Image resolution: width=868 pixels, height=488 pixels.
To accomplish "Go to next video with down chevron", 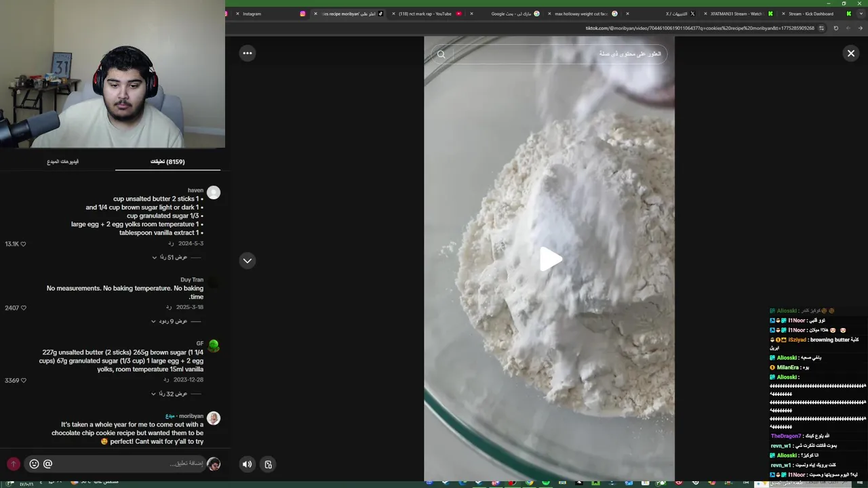I will (x=248, y=260).
